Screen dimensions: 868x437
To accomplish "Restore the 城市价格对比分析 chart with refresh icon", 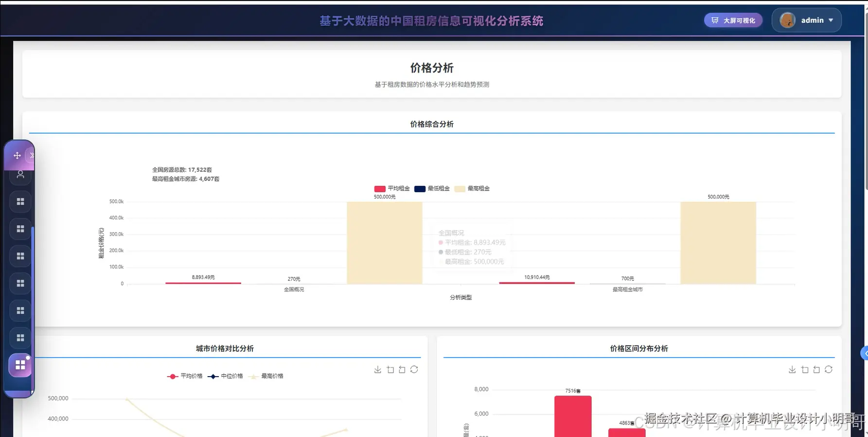I will tap(414, 370).
